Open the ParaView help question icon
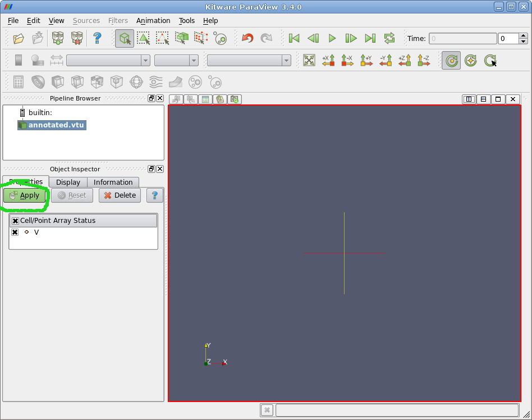This screenshot has height=420, width=532. tap(97, 38)
